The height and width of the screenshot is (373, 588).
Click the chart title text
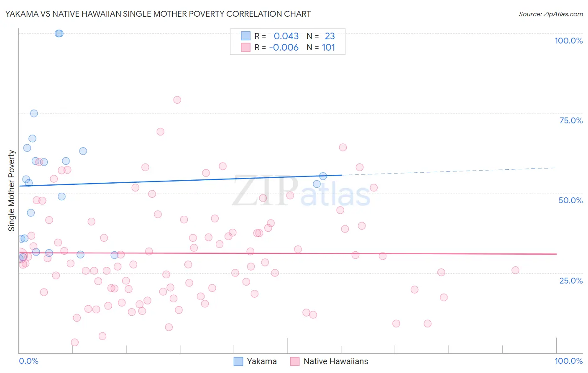coord(158,14)
